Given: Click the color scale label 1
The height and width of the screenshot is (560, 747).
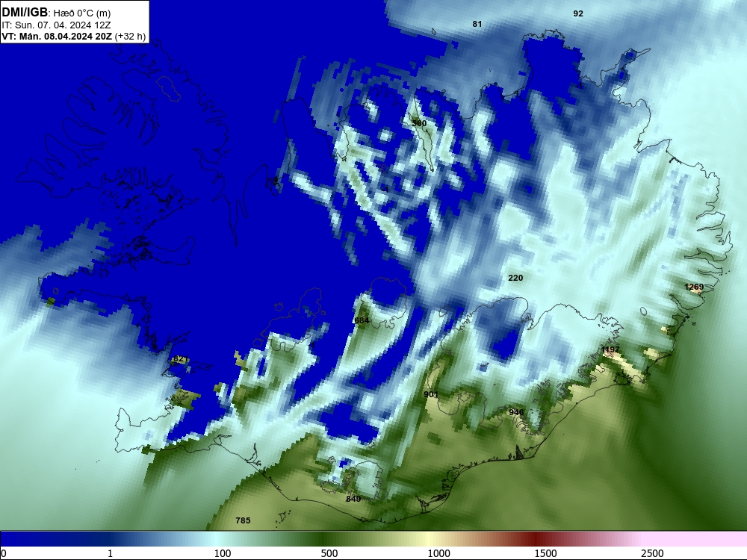Looking at the screenshot, I should (x=110, y=553).
